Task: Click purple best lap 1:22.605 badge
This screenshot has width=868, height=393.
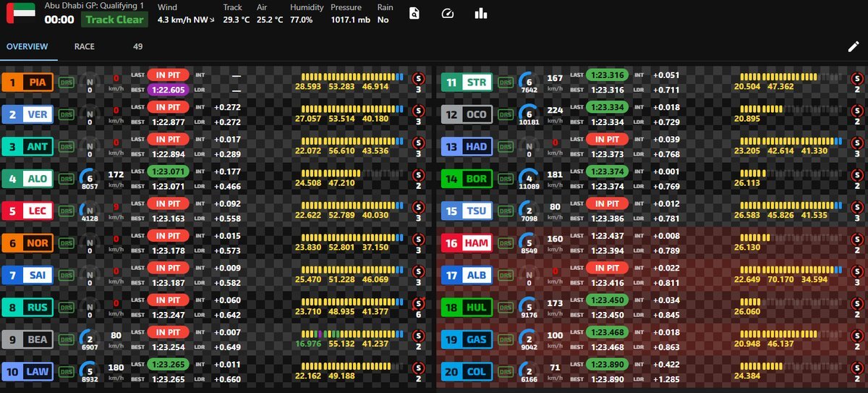Action: tap(169, 90)
